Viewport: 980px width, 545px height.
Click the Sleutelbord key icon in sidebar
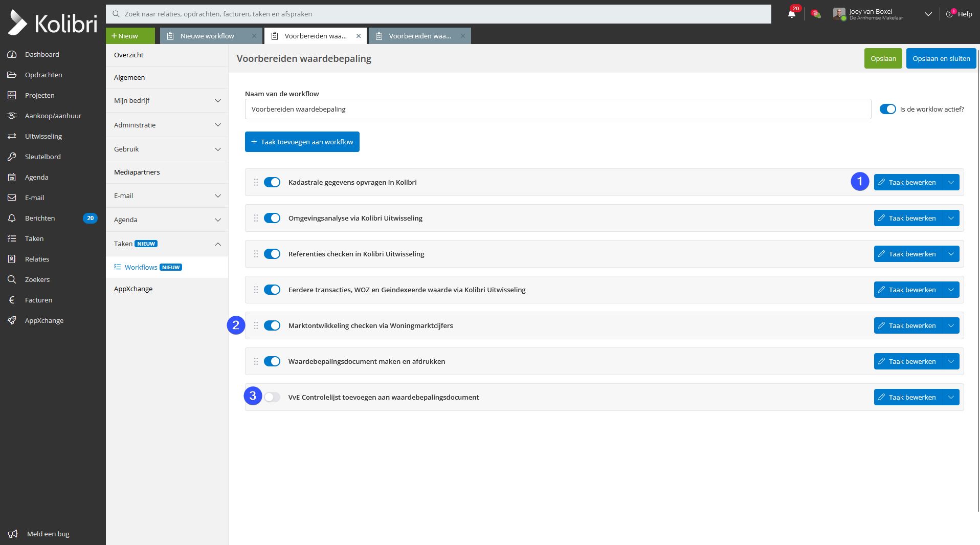click(x=12, y=157)
